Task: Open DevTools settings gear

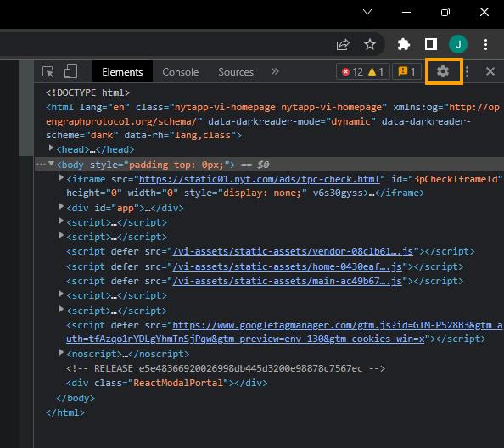Action: (x=443, y=71)
